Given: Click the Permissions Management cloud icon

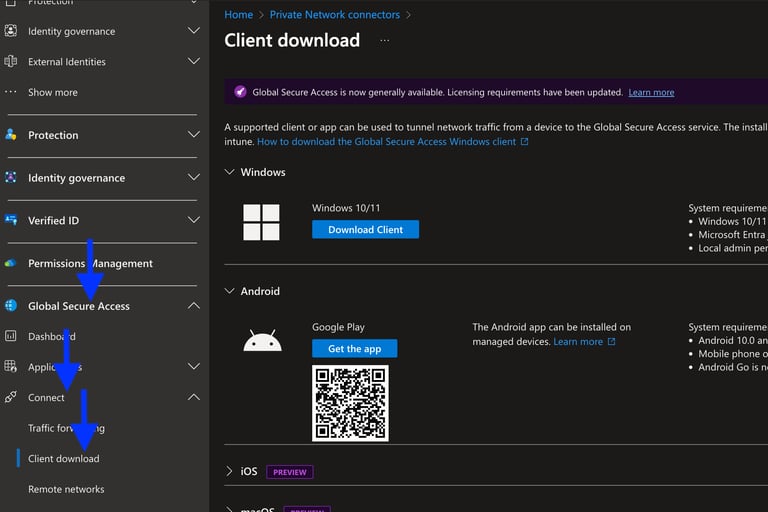Looking at the screenshot, I should 10,263.
